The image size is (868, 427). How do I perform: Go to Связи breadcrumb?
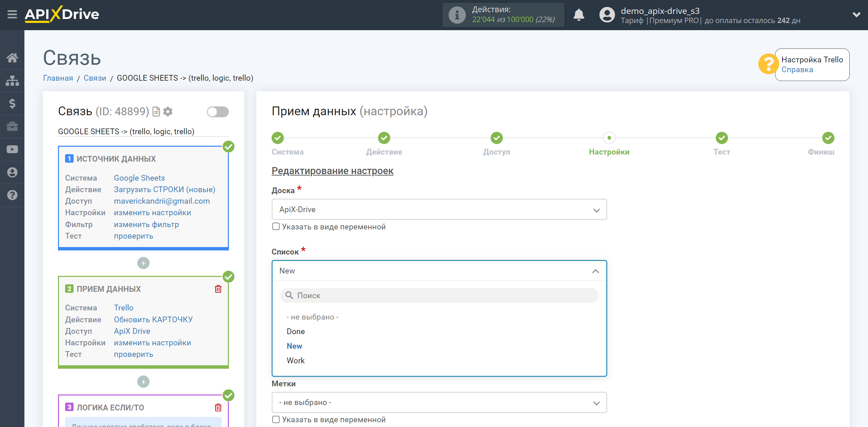[x=95, y=78]
